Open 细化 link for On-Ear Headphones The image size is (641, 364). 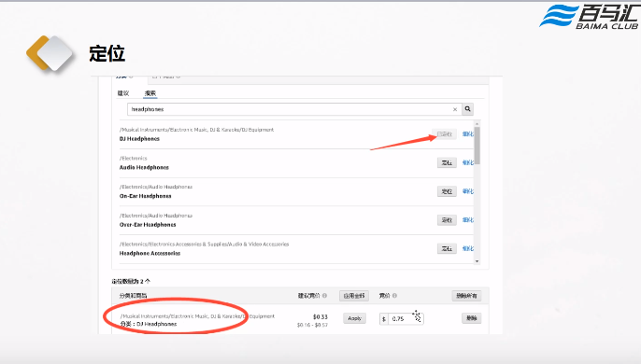point(468,191)
